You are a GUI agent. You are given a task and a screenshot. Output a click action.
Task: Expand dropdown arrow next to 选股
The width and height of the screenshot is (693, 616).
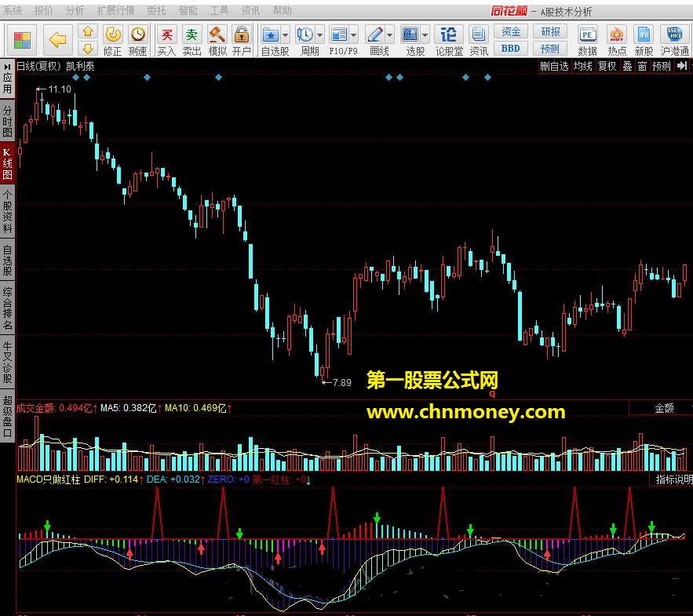pyautogui.click(x=425, y=35)
